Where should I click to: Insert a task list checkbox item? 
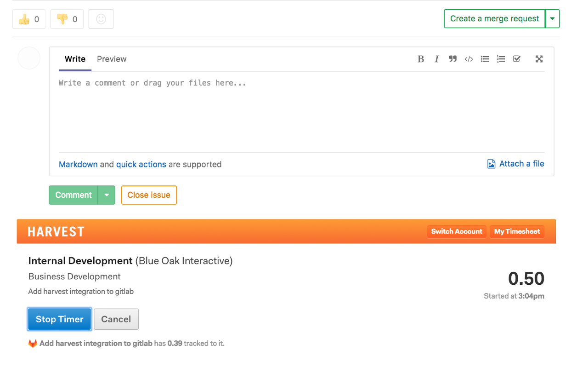pos(516,59)
